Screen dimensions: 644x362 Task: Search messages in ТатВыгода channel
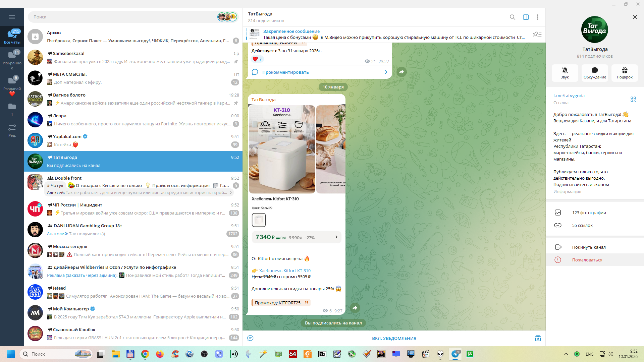(512, 17)
